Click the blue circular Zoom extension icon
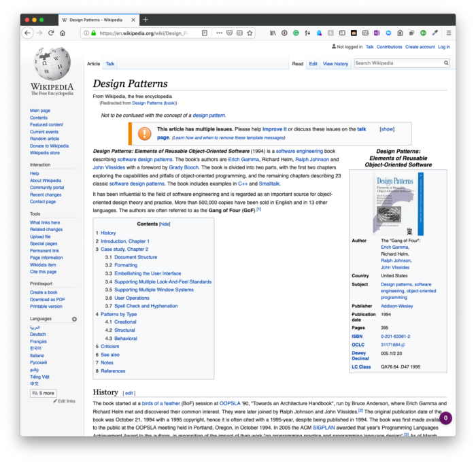This screenshot has height=463, width=476. coord(388,33)
